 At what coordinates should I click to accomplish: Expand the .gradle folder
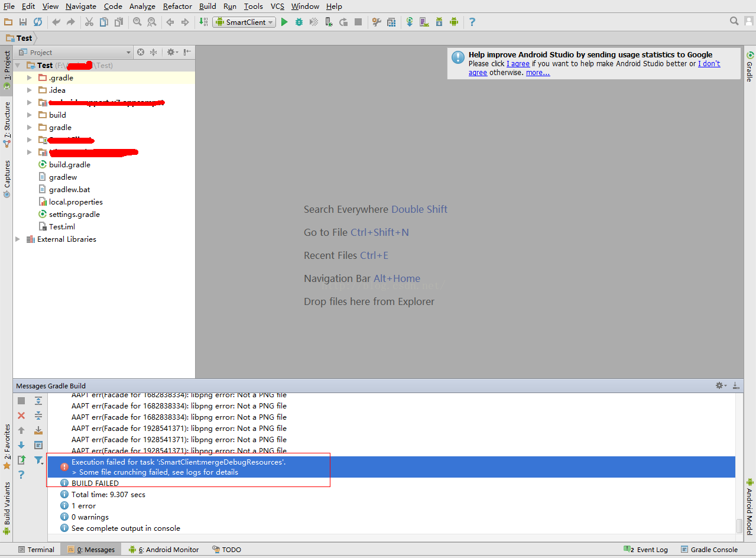[29, 78]
